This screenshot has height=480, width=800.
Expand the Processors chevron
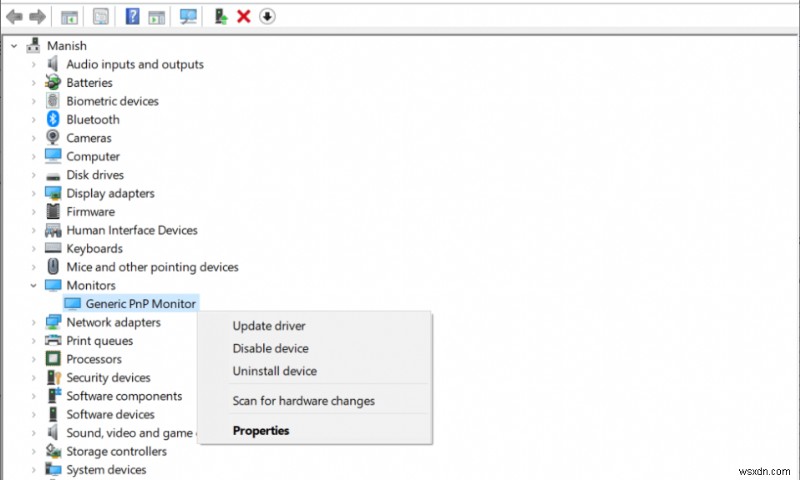point(34,359)
